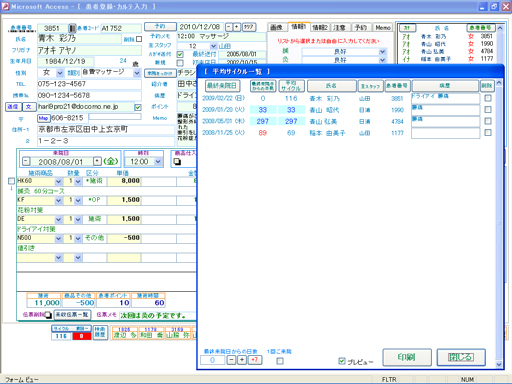Image resolution: width=512 pixels, height=384 pixels.
Task: Toggle the 削除 checkbox beside patient name
Action: (x=139, y=39)
